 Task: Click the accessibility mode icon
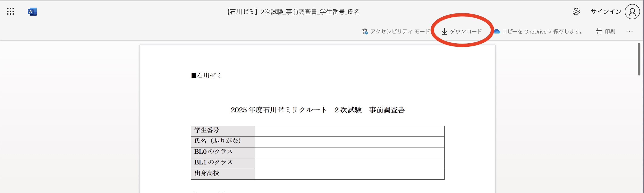(365, 31)
